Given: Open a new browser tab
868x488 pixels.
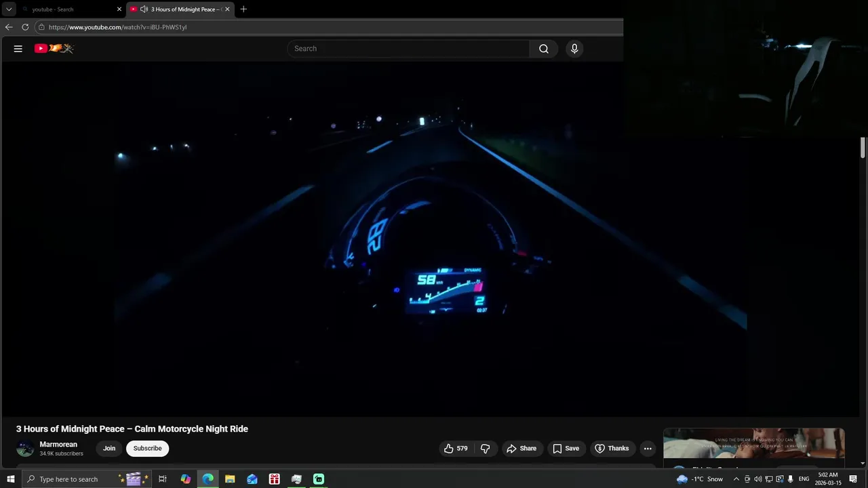Looking at the screenshot, I should [x=243, y=9].
